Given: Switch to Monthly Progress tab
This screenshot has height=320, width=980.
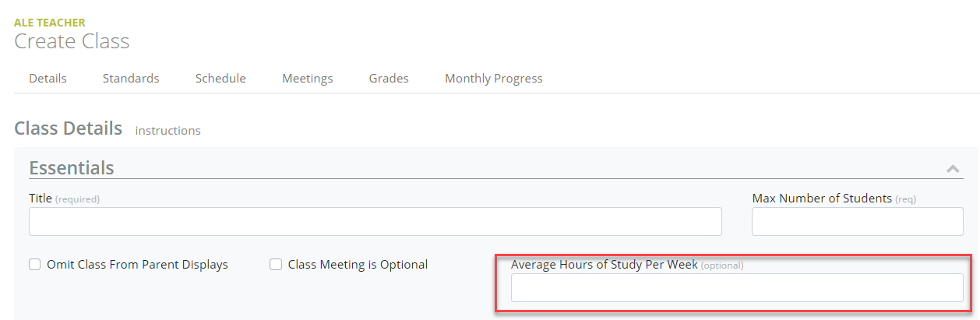Looking at the screenshot, I should [x=493, y=79].
